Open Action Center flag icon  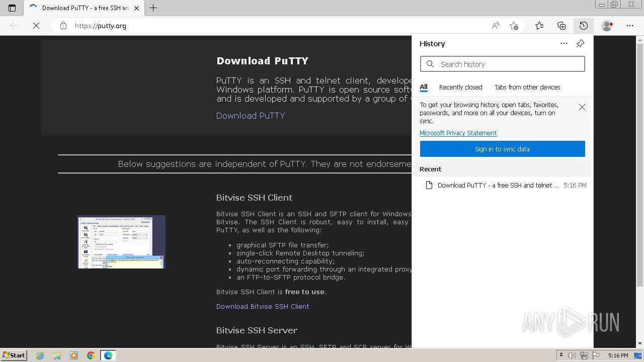pos(596,355)
